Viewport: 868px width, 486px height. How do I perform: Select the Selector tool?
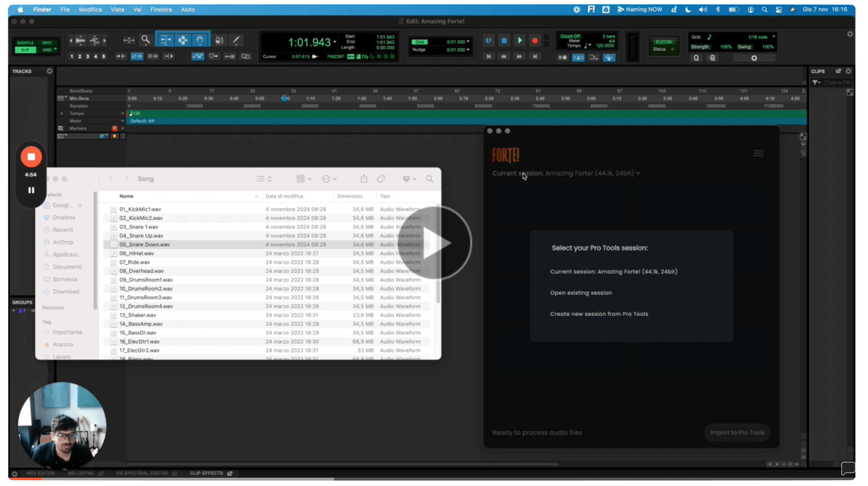[183, 40]
